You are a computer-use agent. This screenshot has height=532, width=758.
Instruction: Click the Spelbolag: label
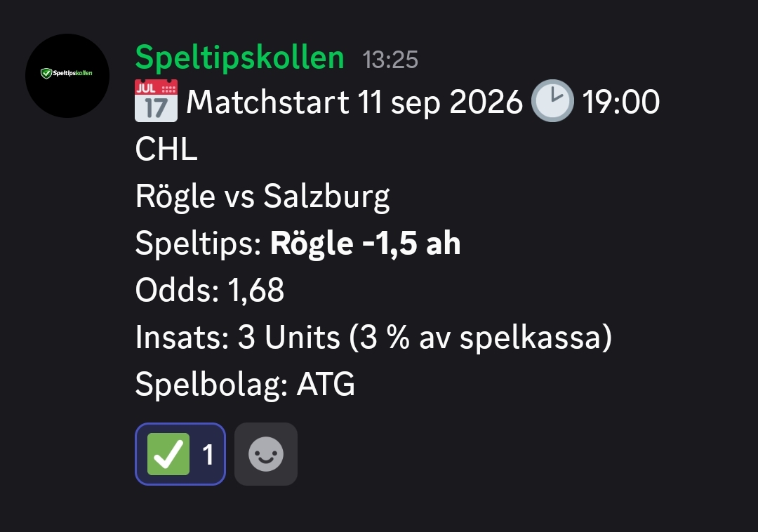tap(212, 384)
